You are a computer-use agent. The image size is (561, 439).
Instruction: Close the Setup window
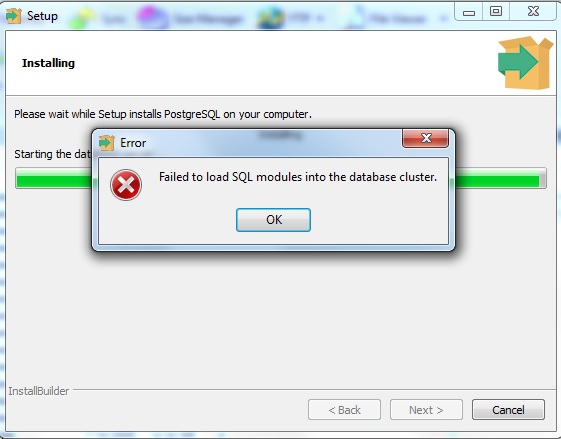coord(533,11)
